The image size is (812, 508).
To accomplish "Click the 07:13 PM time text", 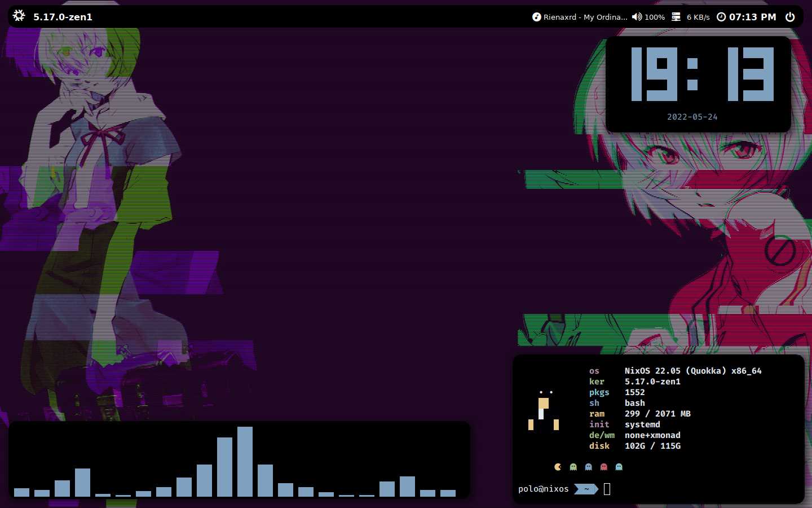I will click(752, 17).
